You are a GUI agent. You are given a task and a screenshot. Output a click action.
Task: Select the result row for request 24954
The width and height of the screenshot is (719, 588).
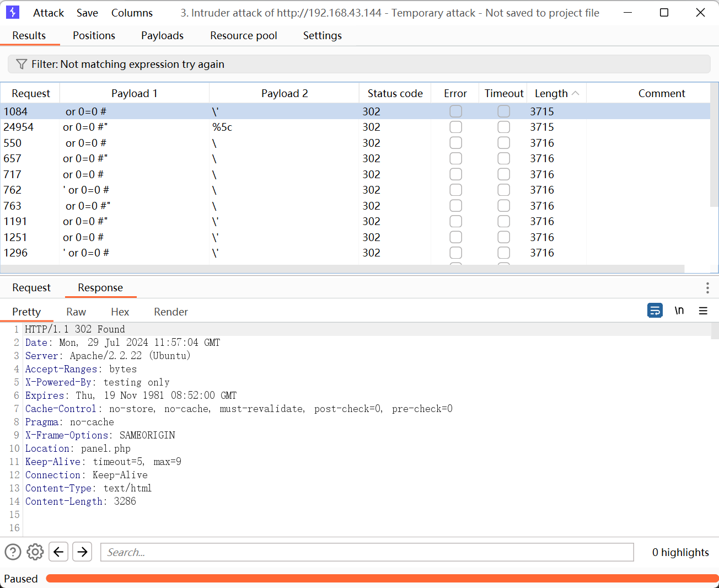tap(355, 127)
